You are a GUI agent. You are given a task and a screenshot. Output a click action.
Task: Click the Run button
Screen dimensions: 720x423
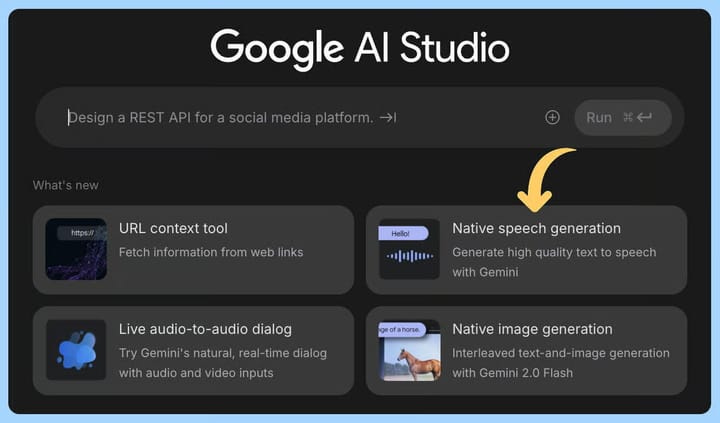point(623,118)
